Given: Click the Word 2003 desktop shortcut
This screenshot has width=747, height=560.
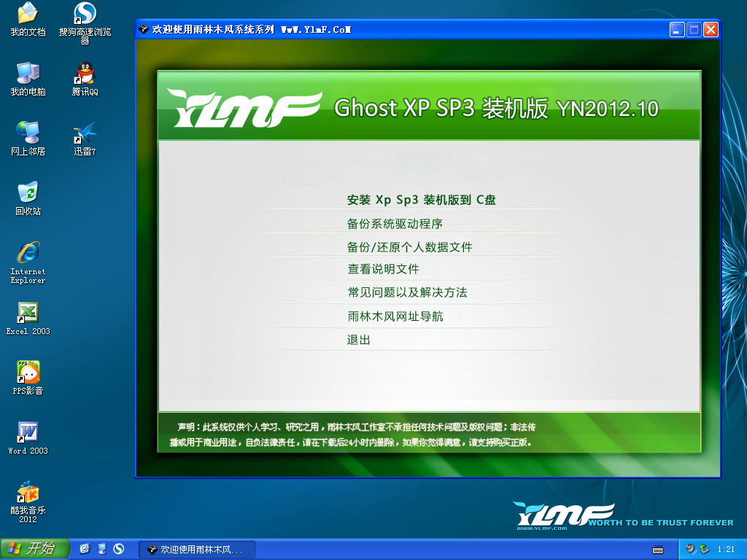Looking at the screenshot, I should (28, 437).
